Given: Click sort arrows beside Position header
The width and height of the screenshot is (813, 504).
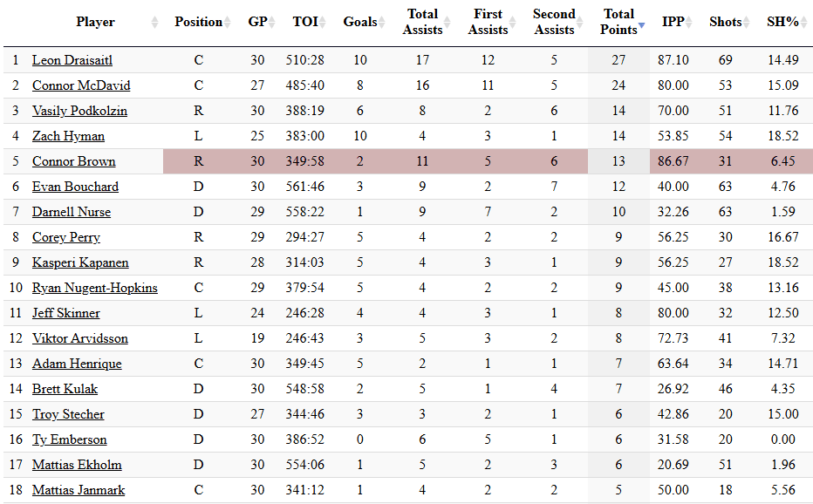Looking at the screenshot, I should pyautogui.click(x=228, y=23).
